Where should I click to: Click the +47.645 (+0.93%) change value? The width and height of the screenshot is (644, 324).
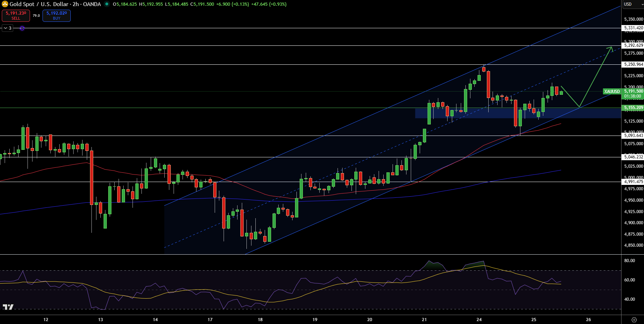point(269,4)
